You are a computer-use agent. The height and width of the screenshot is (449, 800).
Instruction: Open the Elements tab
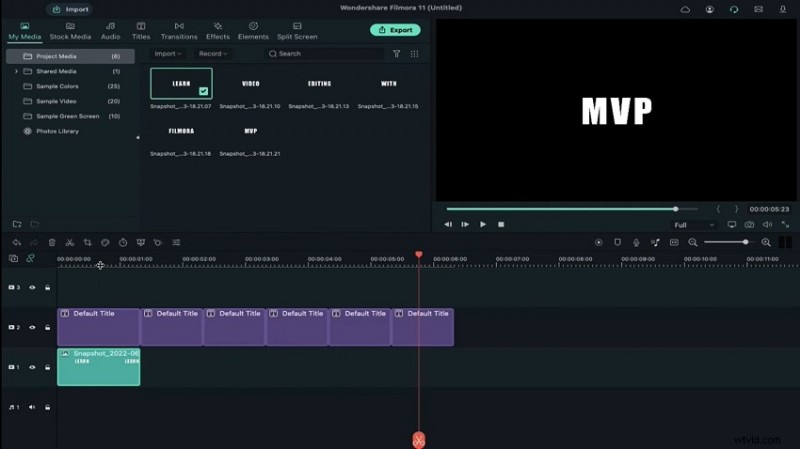coord(253,31)
